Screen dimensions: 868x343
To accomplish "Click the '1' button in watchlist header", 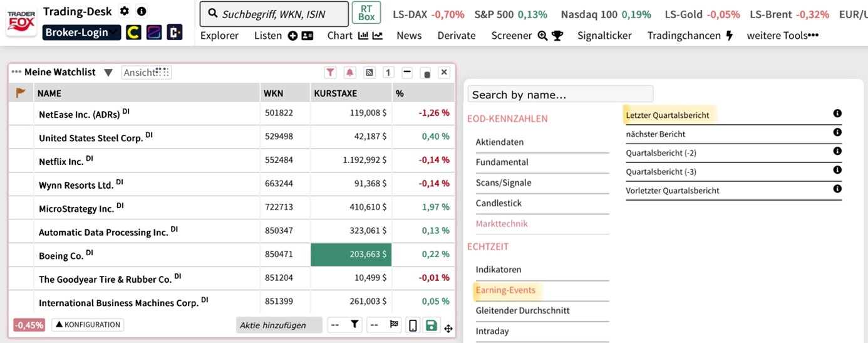I will point(388,73).
